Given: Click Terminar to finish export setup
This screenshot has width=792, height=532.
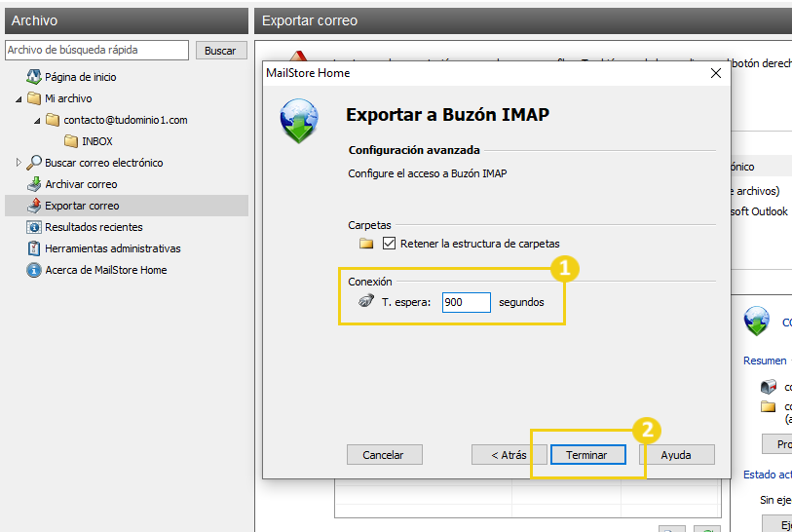Looking at the screenshot, I should click(x=588, y=454).
